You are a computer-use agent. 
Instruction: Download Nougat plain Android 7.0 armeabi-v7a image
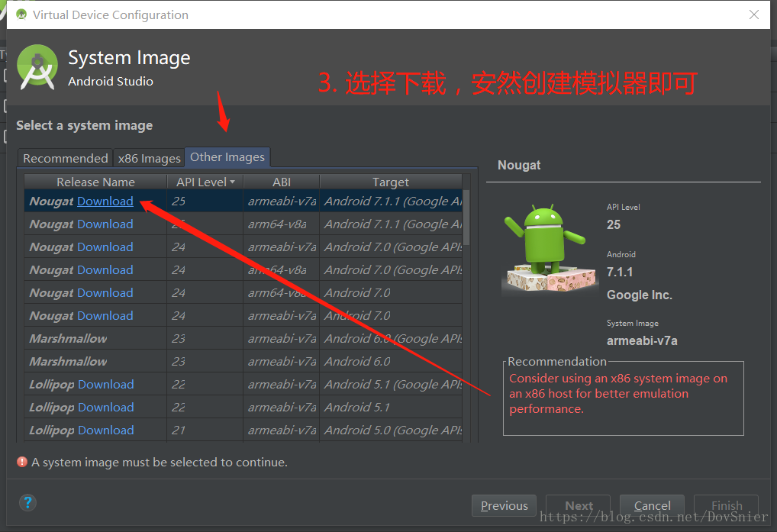[x=105, y=315]
